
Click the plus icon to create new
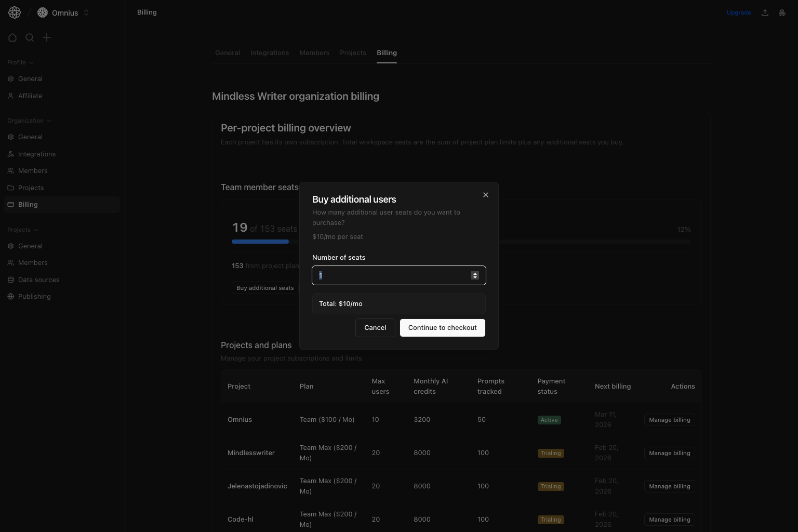(x=47, y=37)
